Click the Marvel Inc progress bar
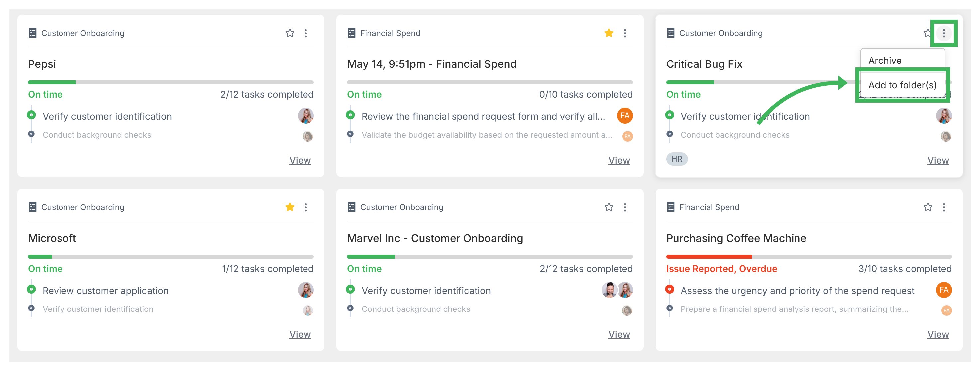The image size is (980, 371). 490,256
